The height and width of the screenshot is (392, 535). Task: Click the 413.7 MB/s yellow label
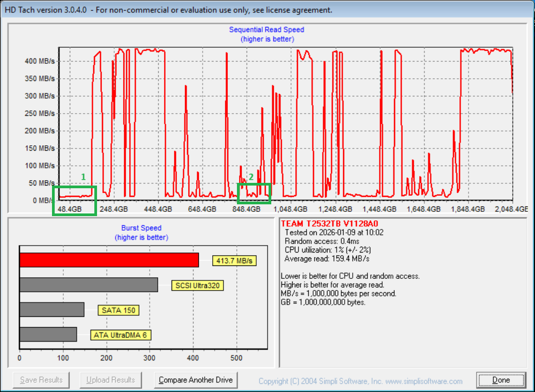click(234, 261)
